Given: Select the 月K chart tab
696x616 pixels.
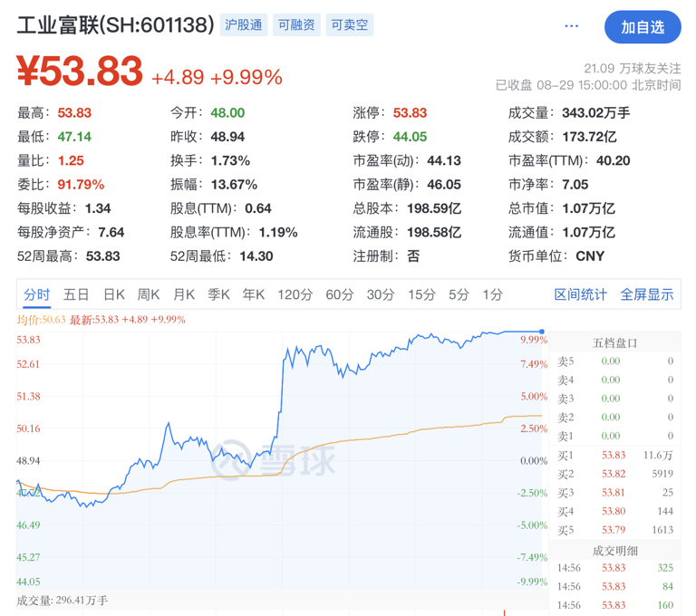Looking at the screenshot, I should (x=184, y=294).
